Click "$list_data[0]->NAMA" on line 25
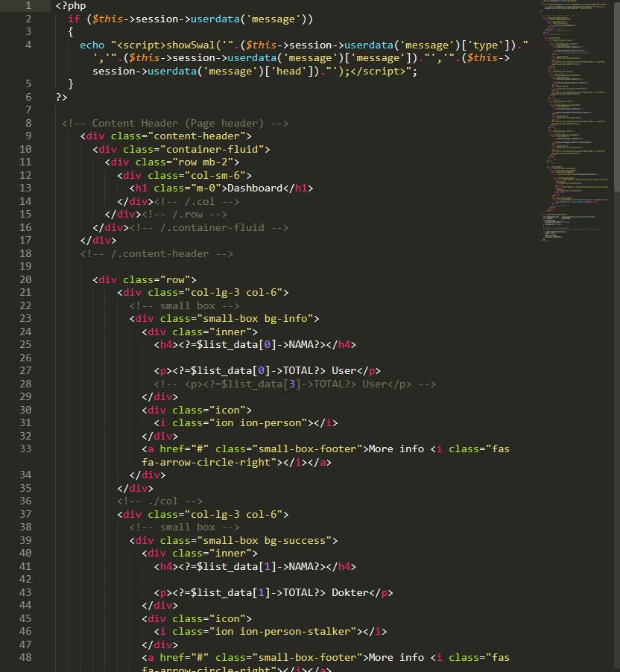This screenshot has height=672, width=620. tap(255, 345)
